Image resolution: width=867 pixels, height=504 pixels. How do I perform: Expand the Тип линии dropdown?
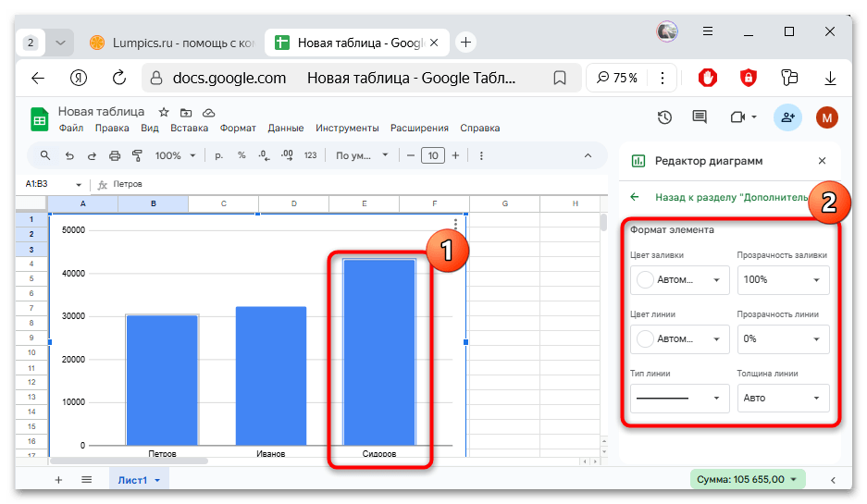coord(679,399)
